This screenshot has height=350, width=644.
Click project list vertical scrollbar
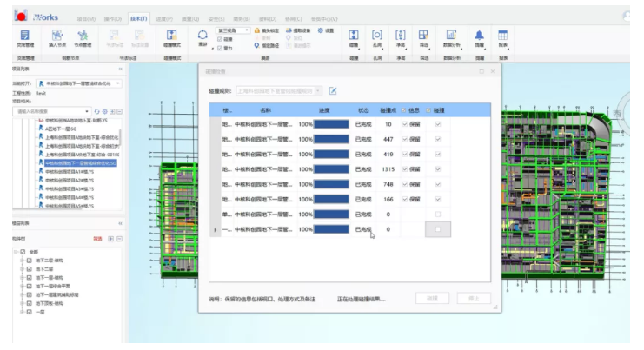120,137
